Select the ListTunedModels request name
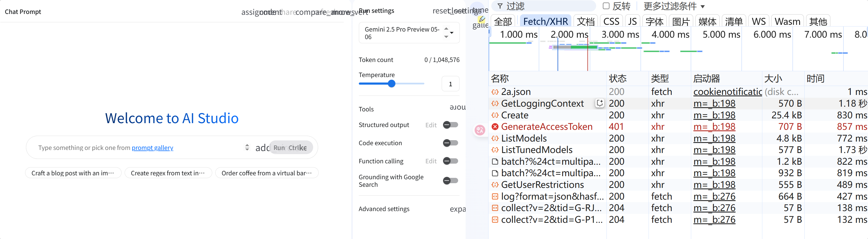Viewport: 868px width, 239px height. (536, 150)
